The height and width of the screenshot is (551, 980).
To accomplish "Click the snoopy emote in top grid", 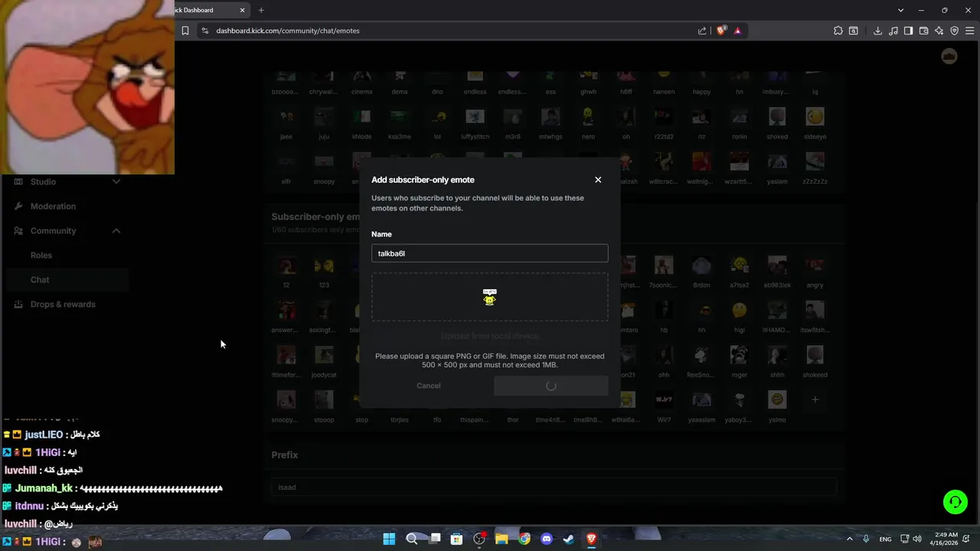I will tap(324, 162).
